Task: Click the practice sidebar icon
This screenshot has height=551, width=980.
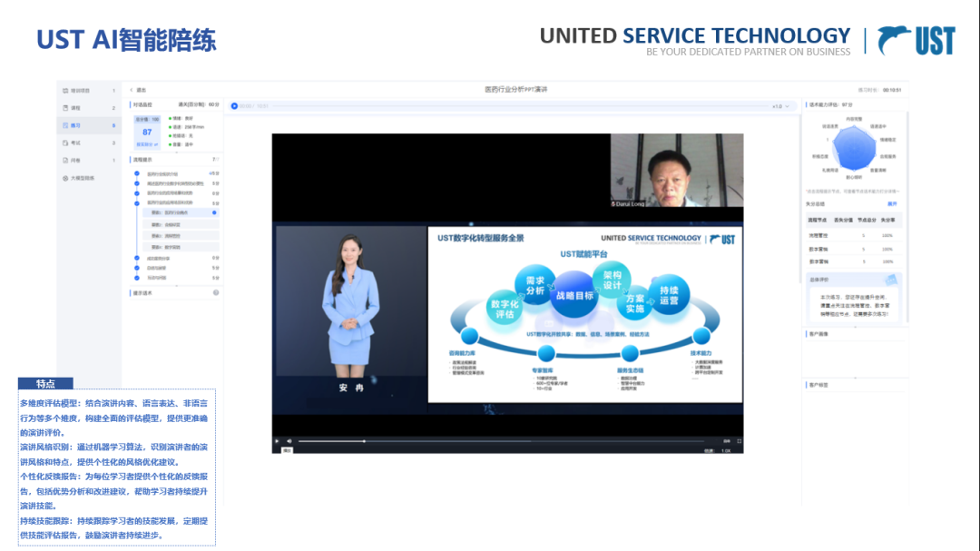Action: point(65,125)
